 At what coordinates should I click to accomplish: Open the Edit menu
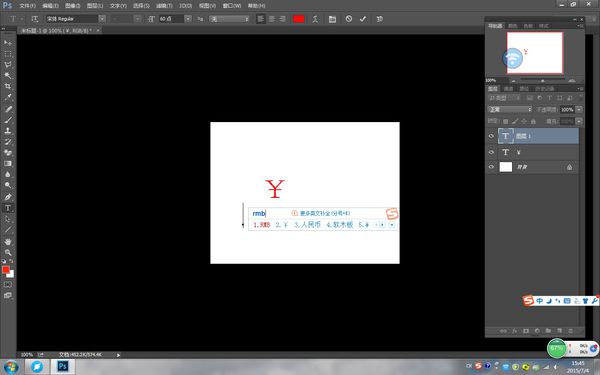[x=50, y=6]
